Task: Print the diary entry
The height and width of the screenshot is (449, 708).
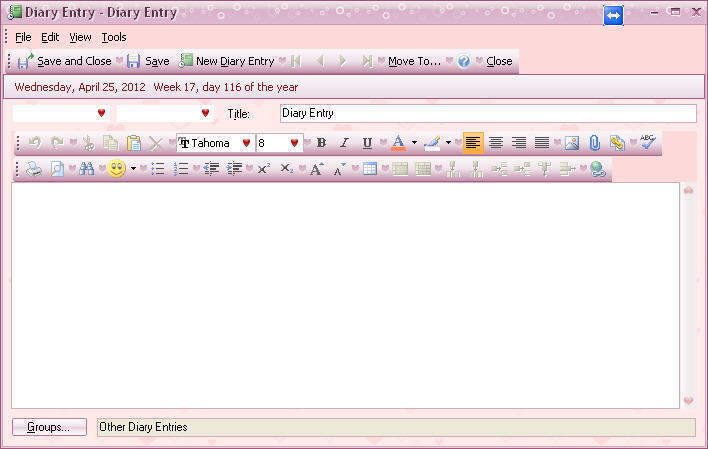Action: 34,169
